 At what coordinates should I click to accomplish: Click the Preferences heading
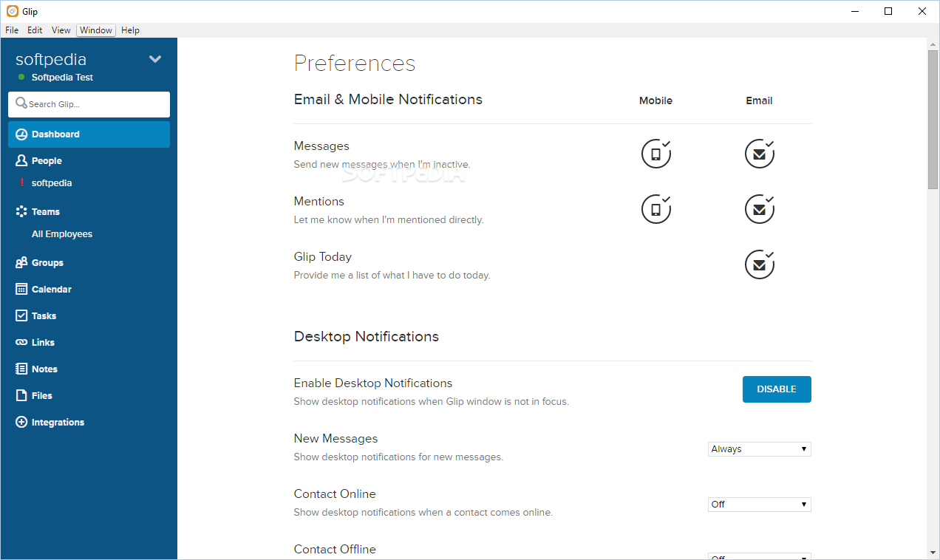[x=355, y=64]
